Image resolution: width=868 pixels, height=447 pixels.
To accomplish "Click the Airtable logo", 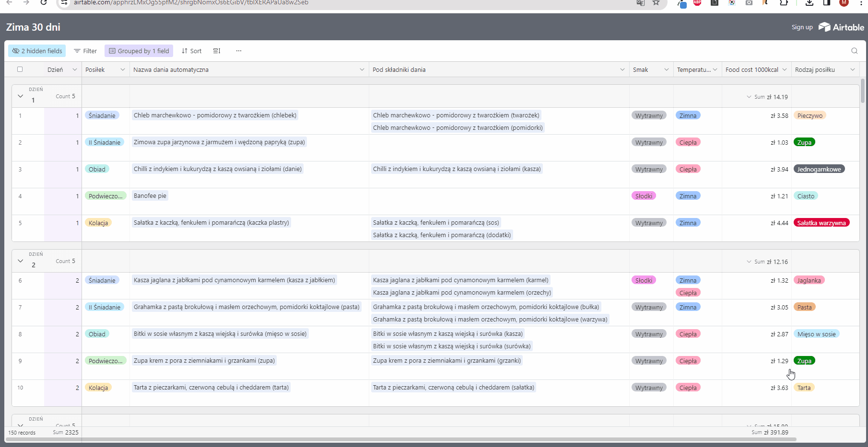I will 841,27.
